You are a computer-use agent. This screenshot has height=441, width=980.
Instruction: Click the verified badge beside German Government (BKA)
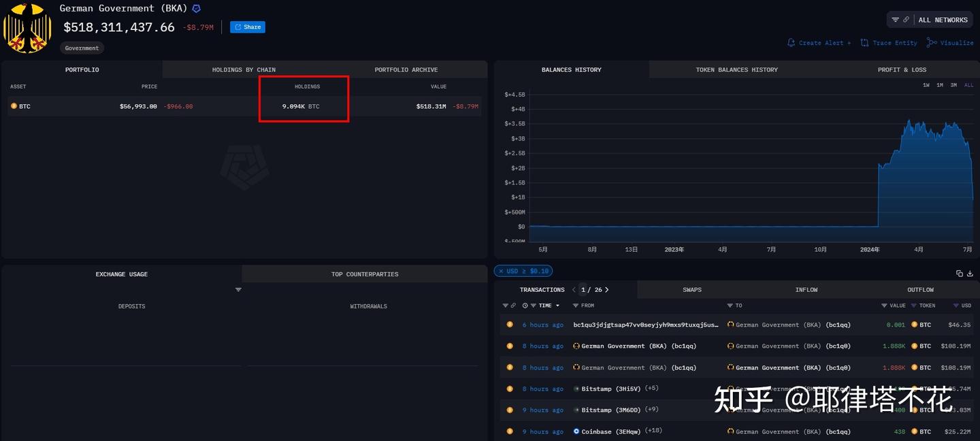[196, 9]
